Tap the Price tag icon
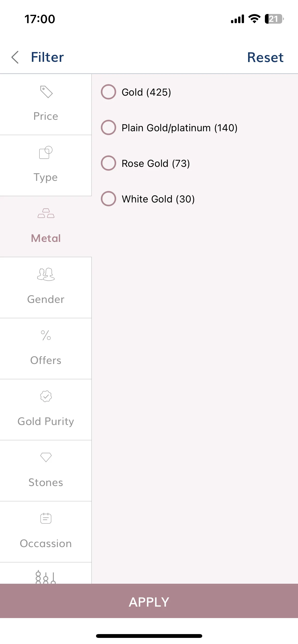 point(46,92)
